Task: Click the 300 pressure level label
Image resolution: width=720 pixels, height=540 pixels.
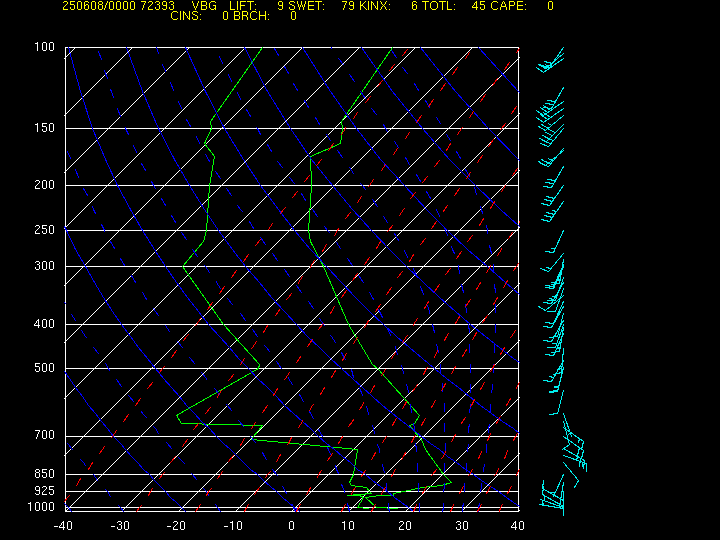Action: click(45, 266)
